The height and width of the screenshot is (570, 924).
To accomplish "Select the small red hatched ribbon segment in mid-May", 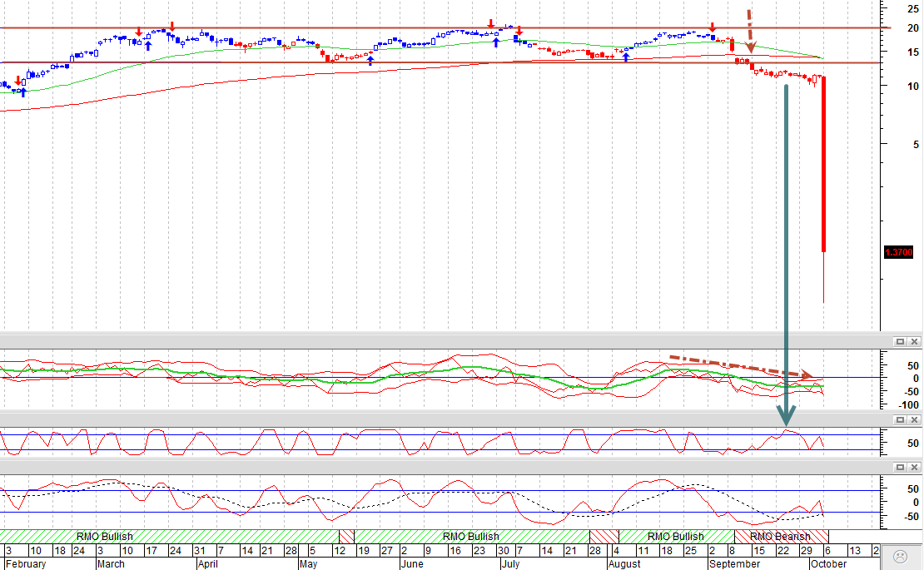I will pos(346,537).
